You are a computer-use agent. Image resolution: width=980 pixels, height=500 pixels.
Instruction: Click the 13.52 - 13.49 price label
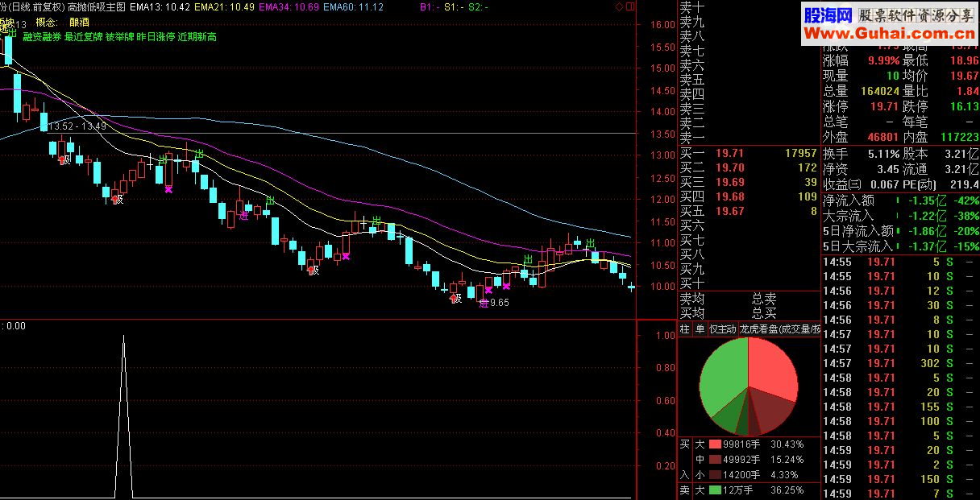77,126
